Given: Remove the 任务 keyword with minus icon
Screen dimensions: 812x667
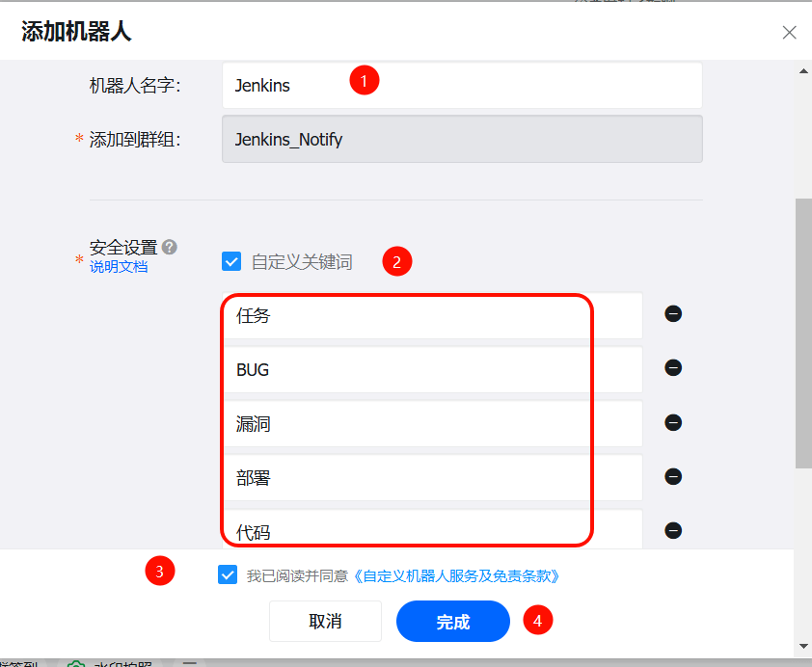Looking at the screenshot, I should tap(673, 314).
